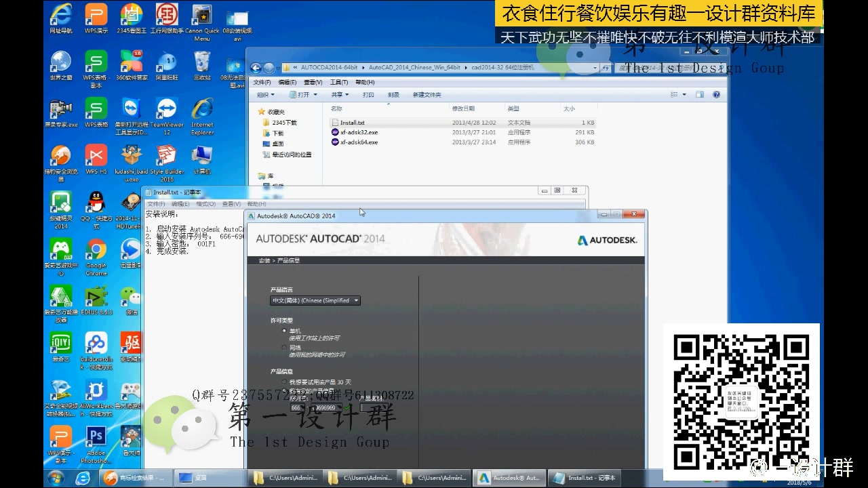Click the 新建文件夹 button in Explorer
868x488 pixels.
point(427,95)
